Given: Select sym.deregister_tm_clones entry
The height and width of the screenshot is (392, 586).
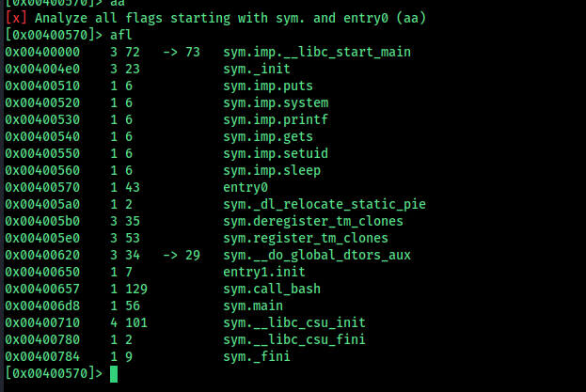Looking at the screenshot, I should pos(313,222).
